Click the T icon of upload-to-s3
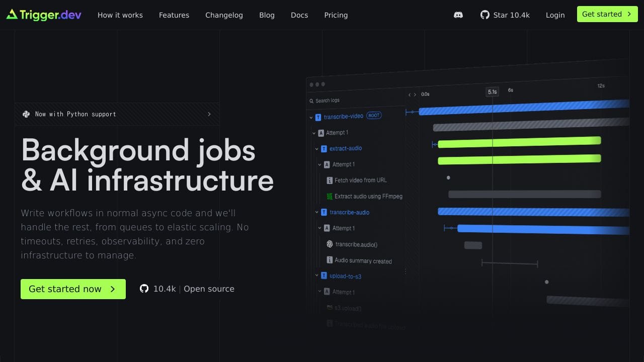 click(x=324, y=276)
